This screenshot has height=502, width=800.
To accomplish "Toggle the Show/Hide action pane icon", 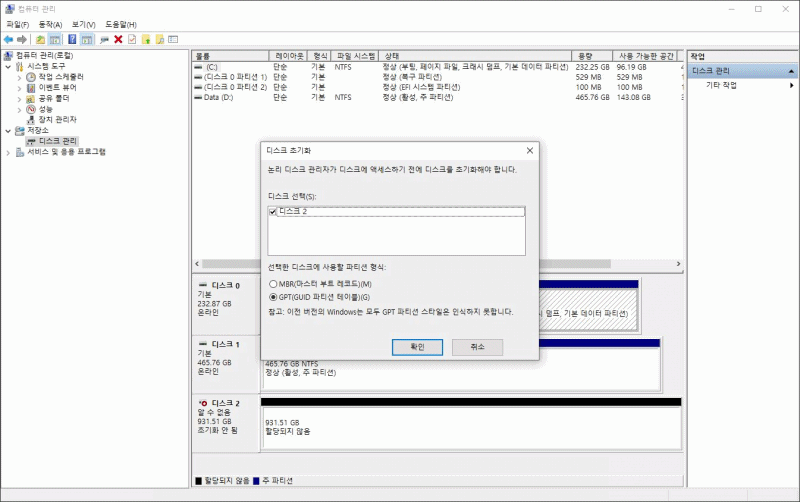I will [87, 39].
